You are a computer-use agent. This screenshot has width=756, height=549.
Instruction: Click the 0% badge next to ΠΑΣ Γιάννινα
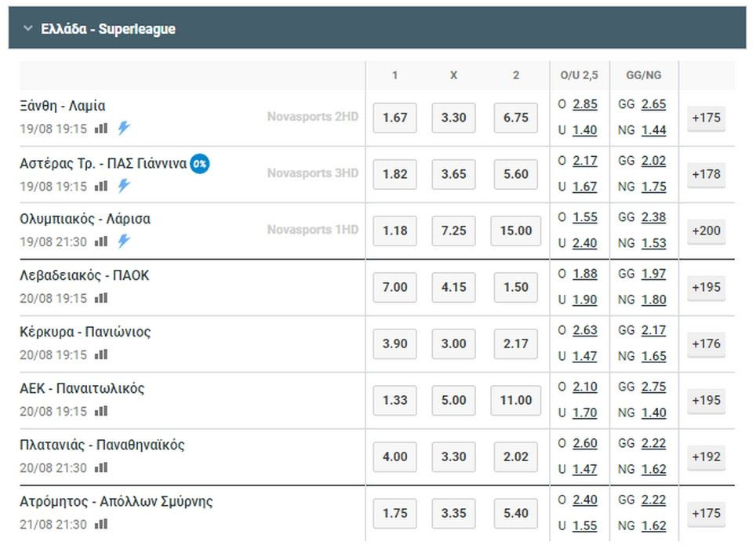[200, 164]
